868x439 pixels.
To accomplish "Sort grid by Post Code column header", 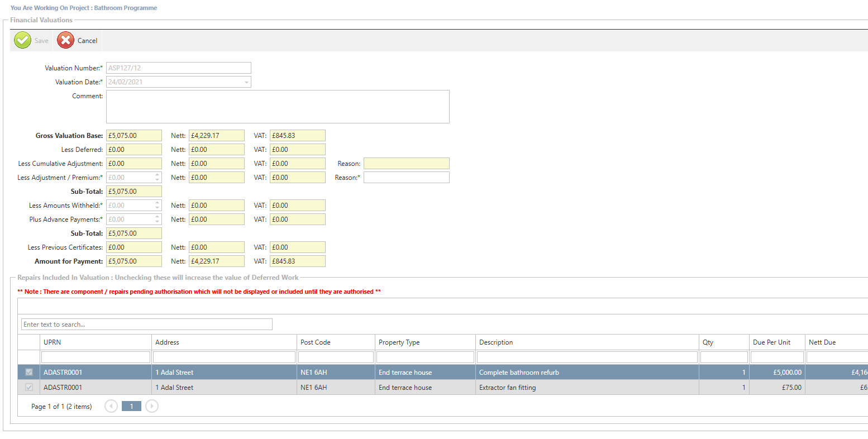I will coord(316,342).
